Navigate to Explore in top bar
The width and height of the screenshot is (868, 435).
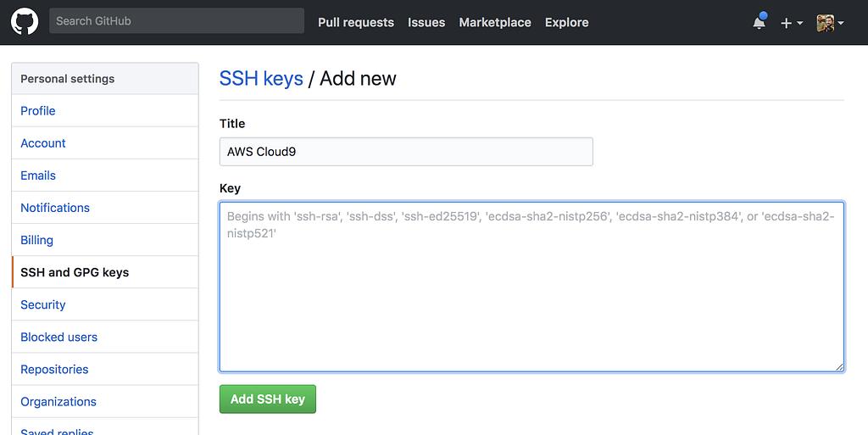click(567, 23)
